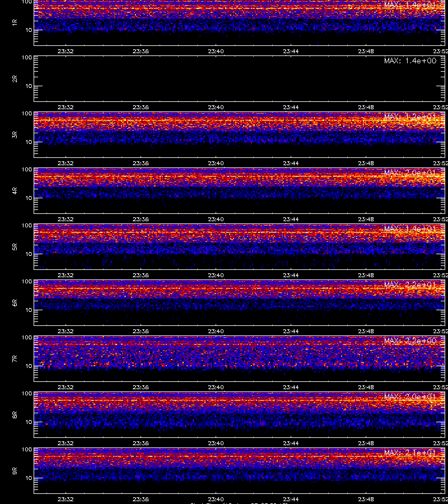This screenshot has width=448, height=504.
Task: Click the 8R panel label
Action: [x=15, y=414]
